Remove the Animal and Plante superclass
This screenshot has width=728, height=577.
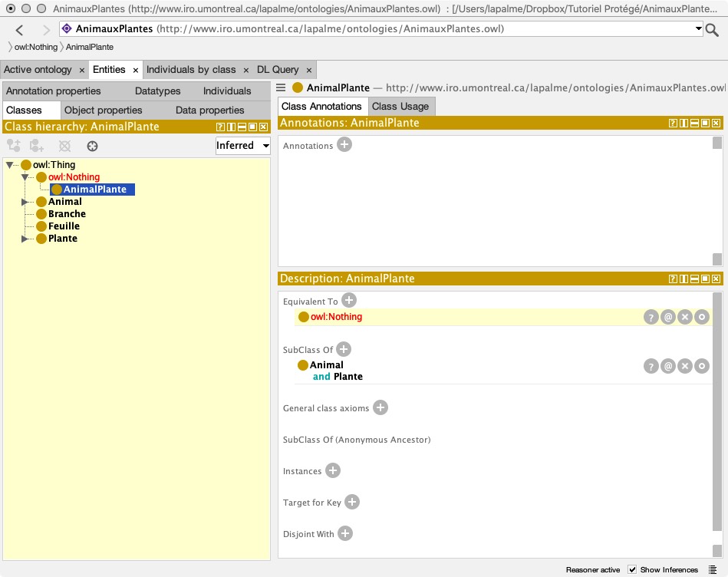tap(685, 366)
